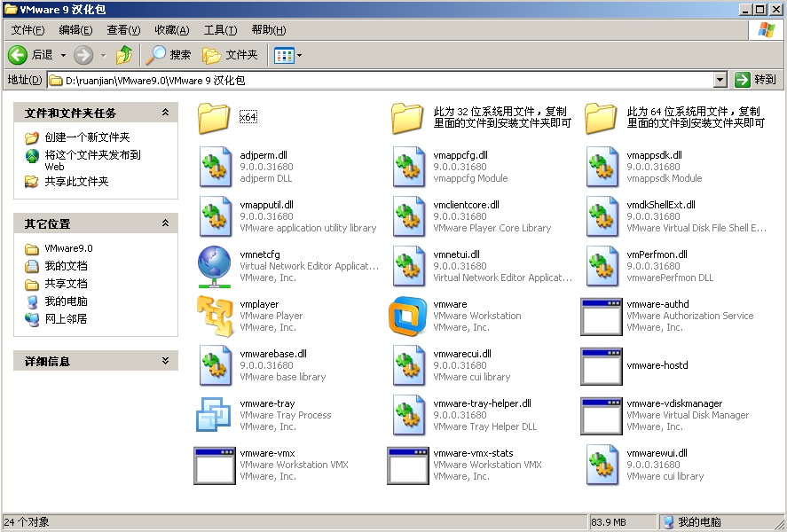The width and height of the screenshot is (787, 532).
Task: Select the vmclientcore.dll file icon
Action: (409, 216)
